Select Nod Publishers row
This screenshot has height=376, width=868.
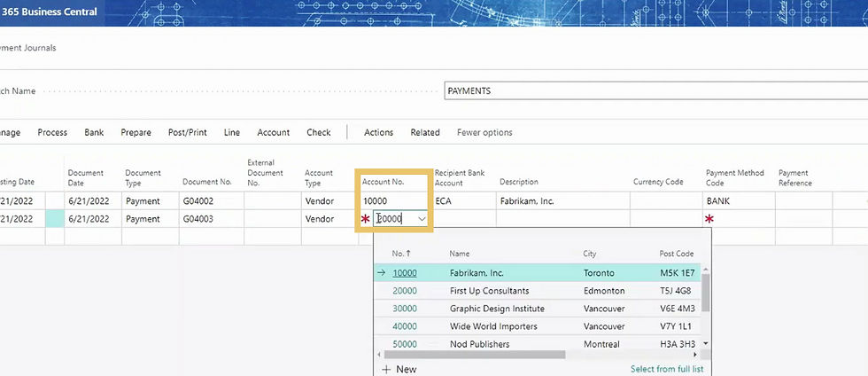coord(537,344)
